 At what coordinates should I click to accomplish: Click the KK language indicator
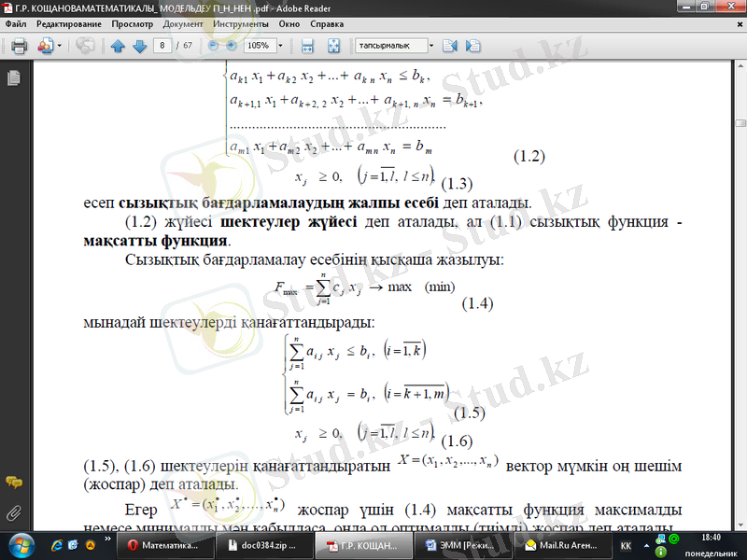tap(626, 546)
